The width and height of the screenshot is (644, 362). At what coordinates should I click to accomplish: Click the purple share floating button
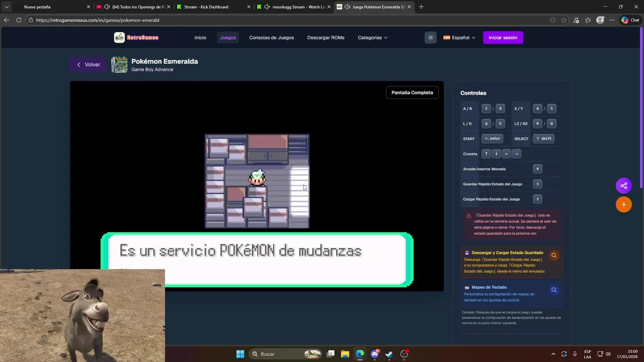point(624,186)
